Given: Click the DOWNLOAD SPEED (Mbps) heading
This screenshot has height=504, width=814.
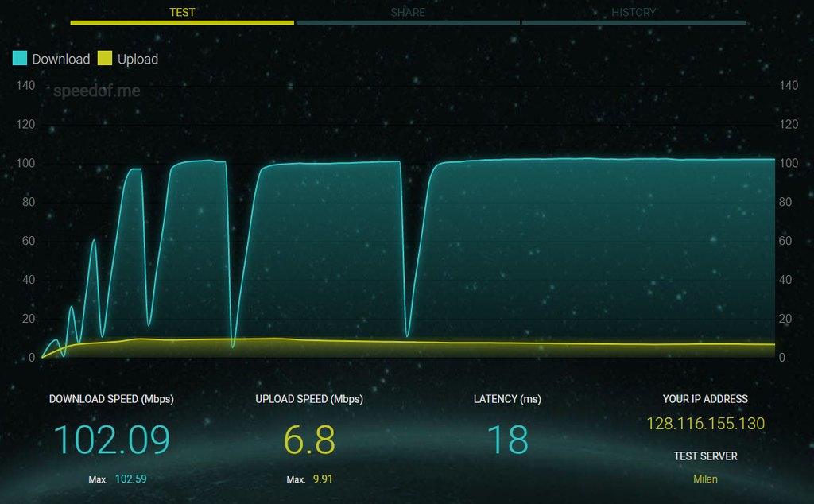Looking at the screenshot, I should coord(111,399).
